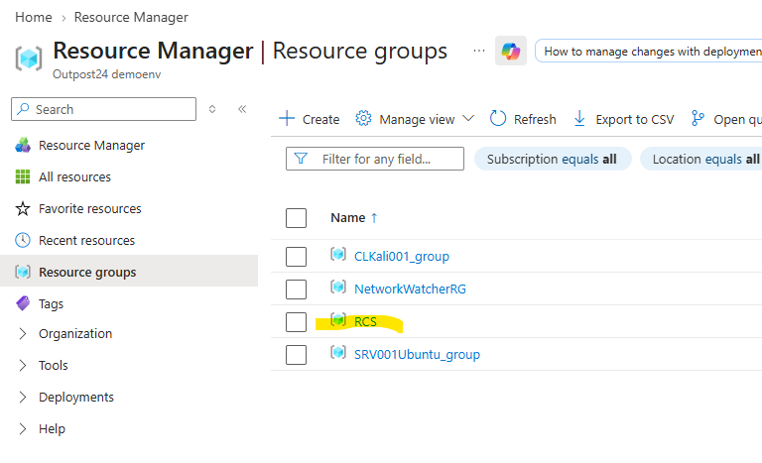Click the search magnifier icon
The width and height of the screenshot is (762, 463).
coord(23,109)
